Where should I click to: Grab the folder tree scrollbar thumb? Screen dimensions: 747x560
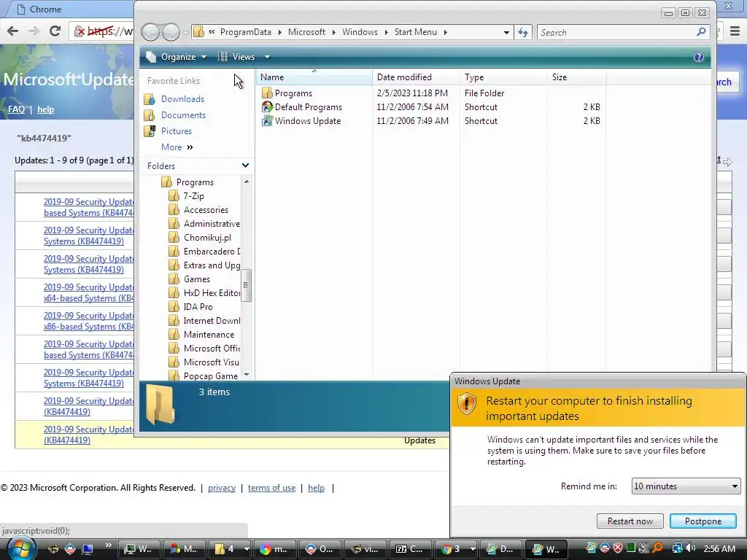[x=247, y=285]
